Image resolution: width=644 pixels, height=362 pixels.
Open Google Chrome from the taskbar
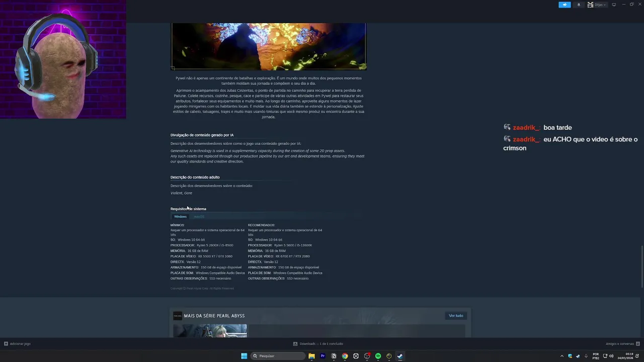click(x=345, y=356)
